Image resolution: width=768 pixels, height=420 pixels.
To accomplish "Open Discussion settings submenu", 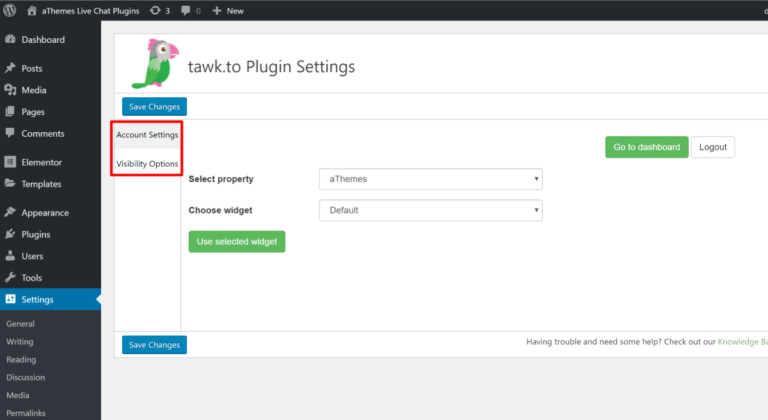I will tap(25, 377).
